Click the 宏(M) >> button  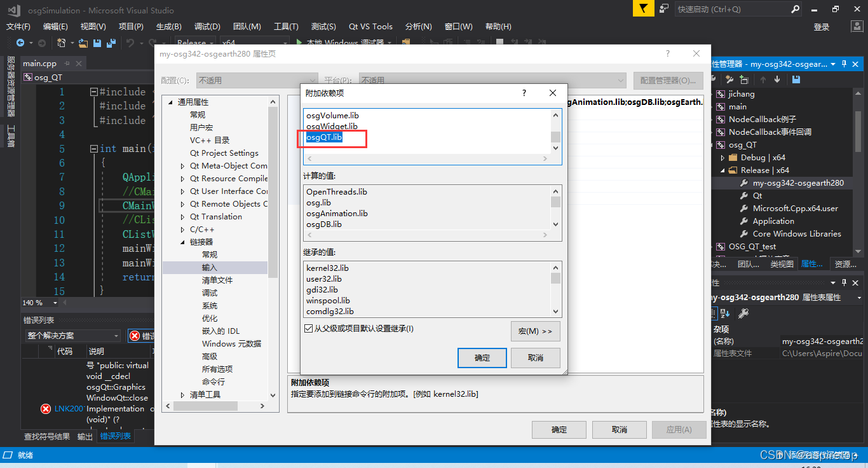(536, 331)
